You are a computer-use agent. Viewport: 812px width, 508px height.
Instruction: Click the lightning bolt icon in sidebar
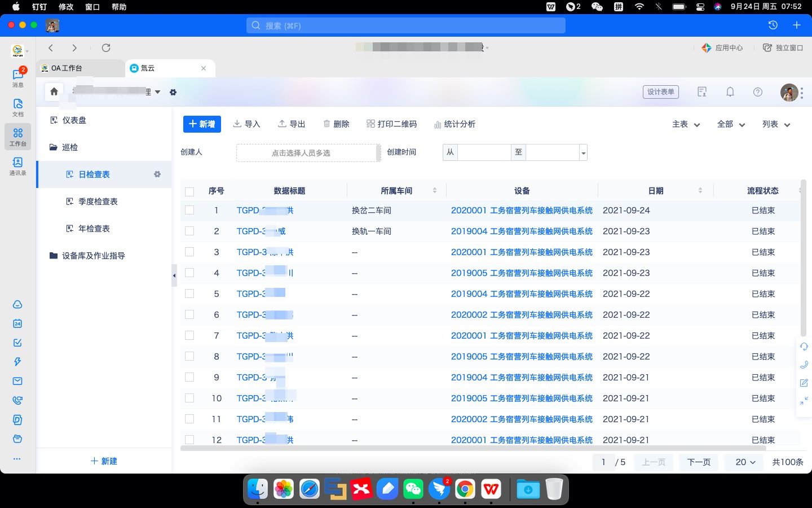point(17,362)
